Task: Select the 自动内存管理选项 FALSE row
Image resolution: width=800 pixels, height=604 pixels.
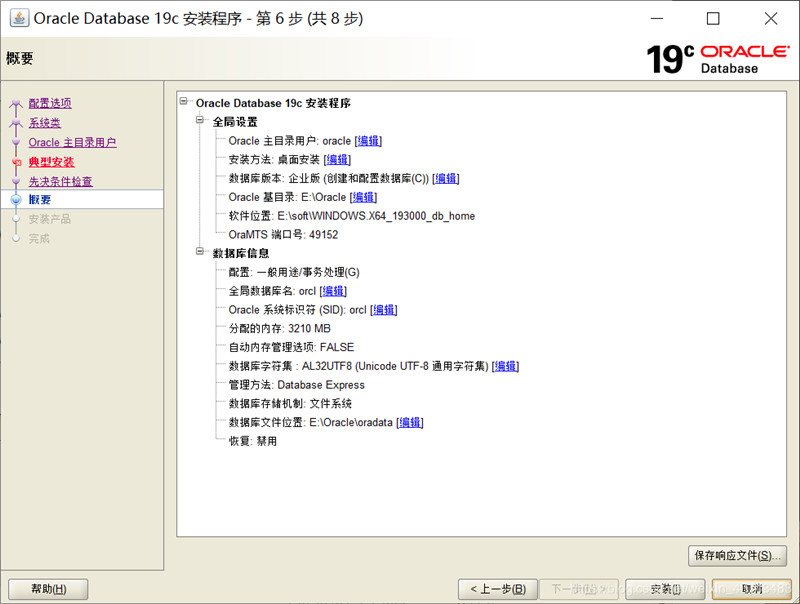Action: [x=291, y=347]
